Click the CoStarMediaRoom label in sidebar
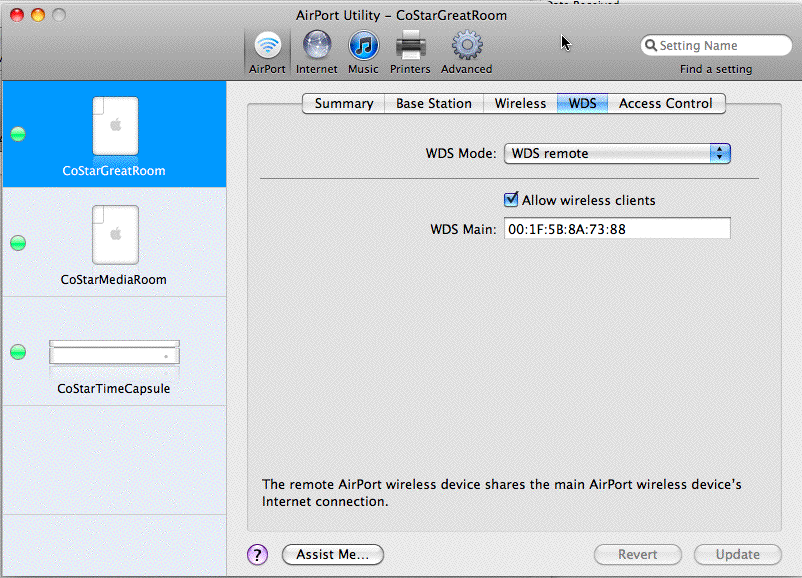802x578 pixels. [114, 280]
